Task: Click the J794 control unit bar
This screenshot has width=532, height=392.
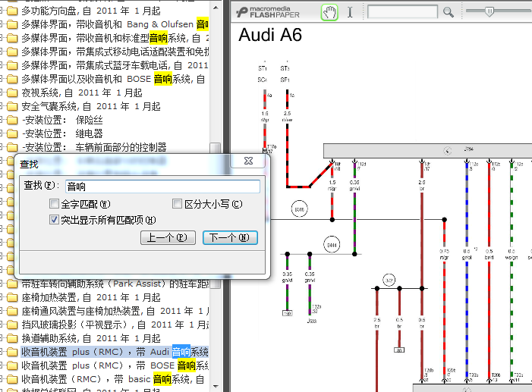Action: (427, 151)
